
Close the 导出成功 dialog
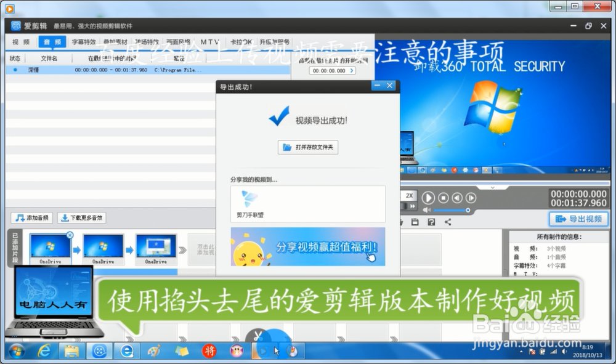390,85
